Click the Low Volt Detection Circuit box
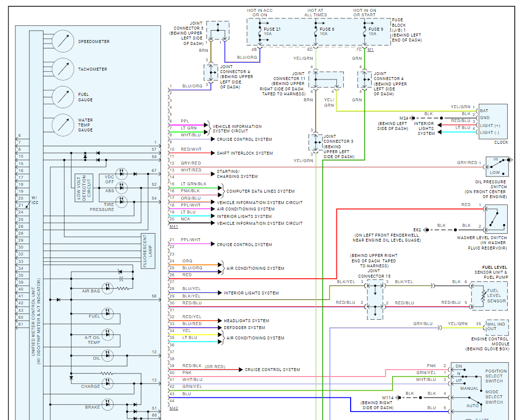This screenshot has width=522, height=420. point(84,188)
